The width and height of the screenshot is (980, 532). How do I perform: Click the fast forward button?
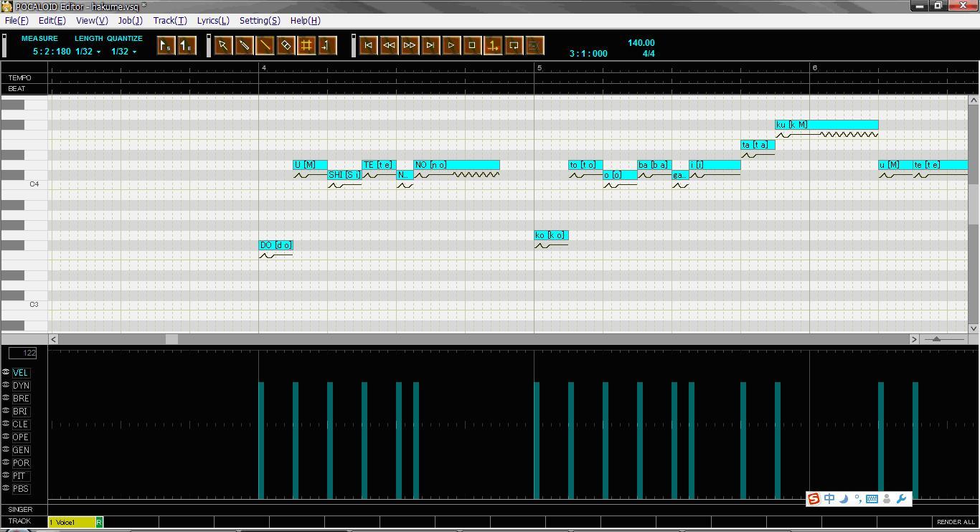[410, 46]
